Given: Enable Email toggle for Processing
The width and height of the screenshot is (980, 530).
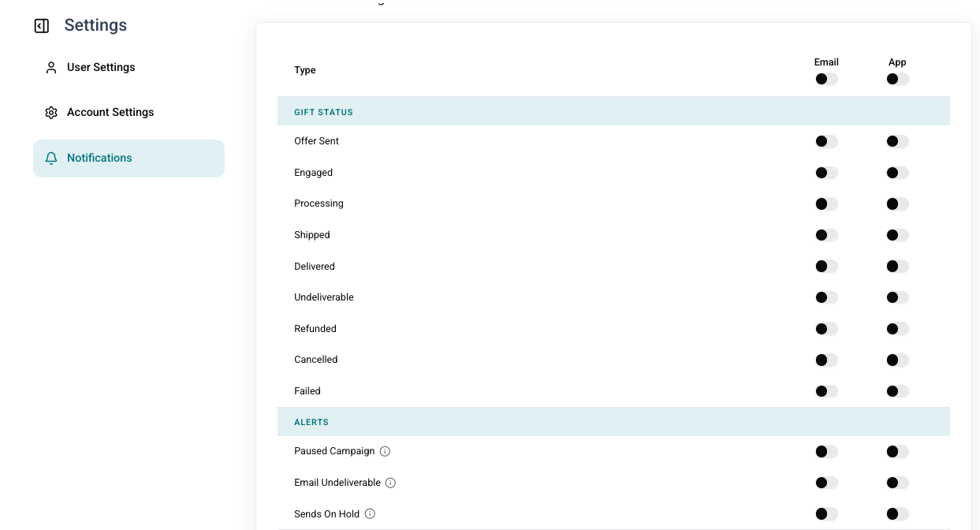Looking at the screenshot, I should (826, 203).
